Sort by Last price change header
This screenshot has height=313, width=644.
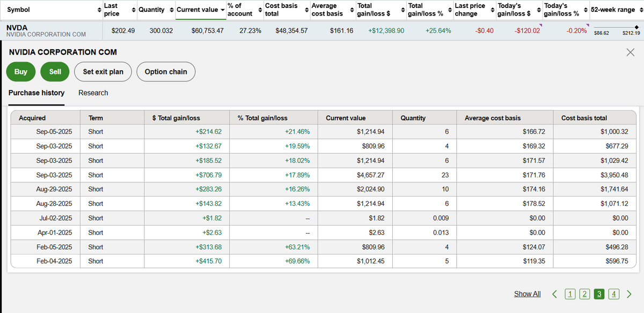[470, 10]
